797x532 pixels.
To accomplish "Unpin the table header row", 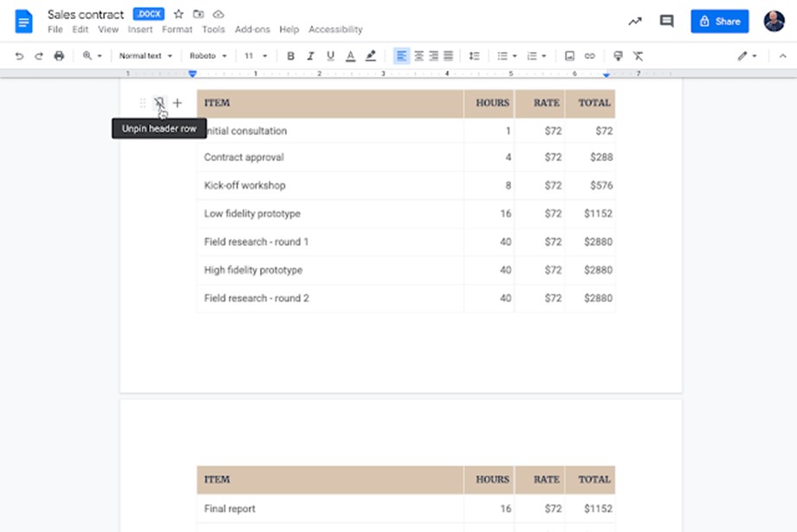I will point(159,102).
